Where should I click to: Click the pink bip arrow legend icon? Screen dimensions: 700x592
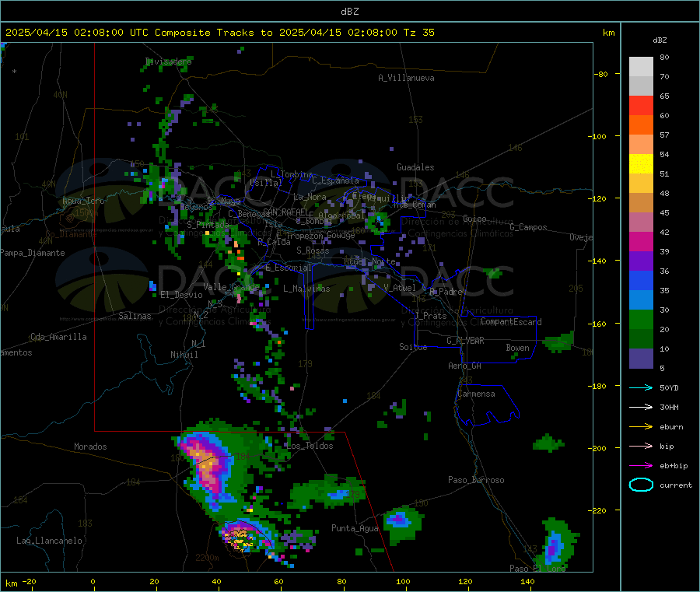(641, 446)
